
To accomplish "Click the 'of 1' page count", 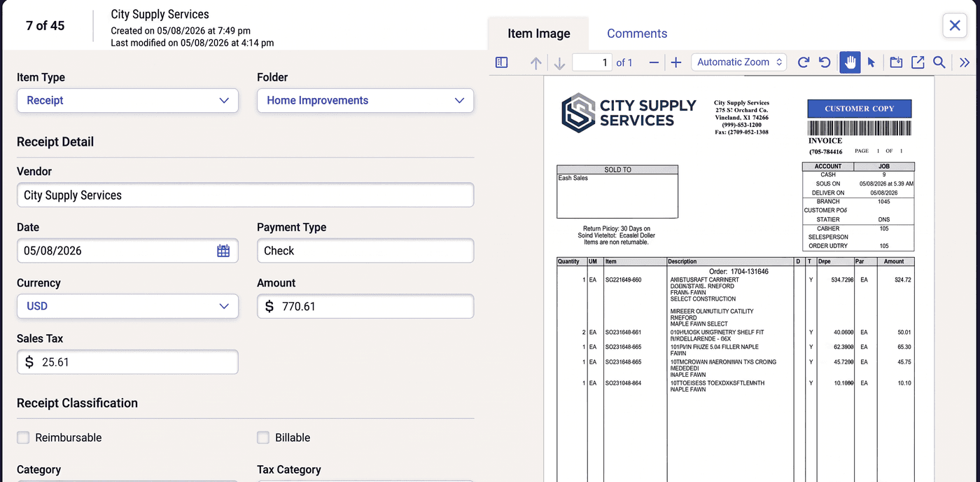I will pos(624,62).
